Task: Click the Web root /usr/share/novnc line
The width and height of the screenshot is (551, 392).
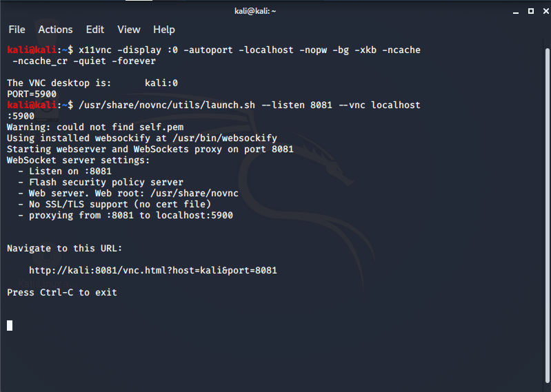Action: pyautogui.click(x=128, y=193)
